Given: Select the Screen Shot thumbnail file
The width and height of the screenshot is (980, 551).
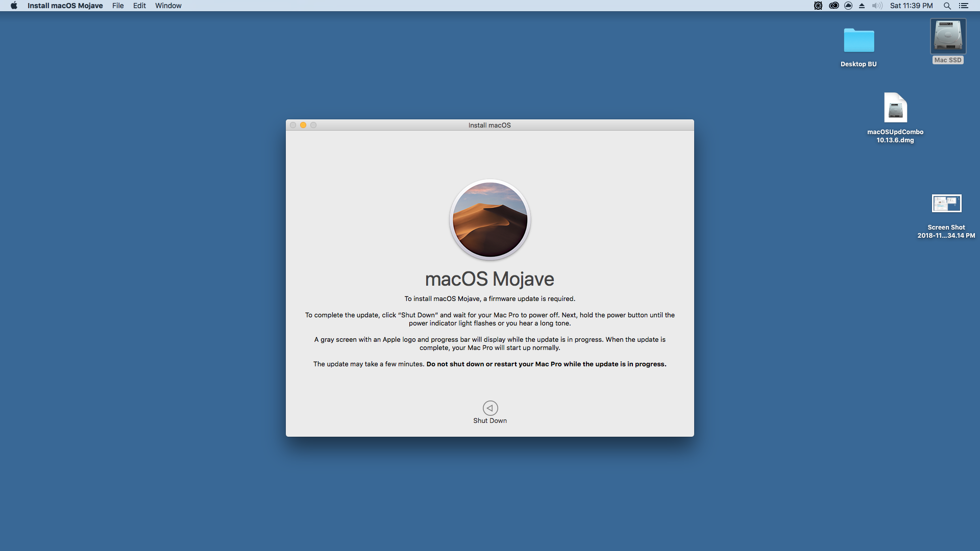Looking at the screenshot, I should pyautogui.click(x=946, y=204).
